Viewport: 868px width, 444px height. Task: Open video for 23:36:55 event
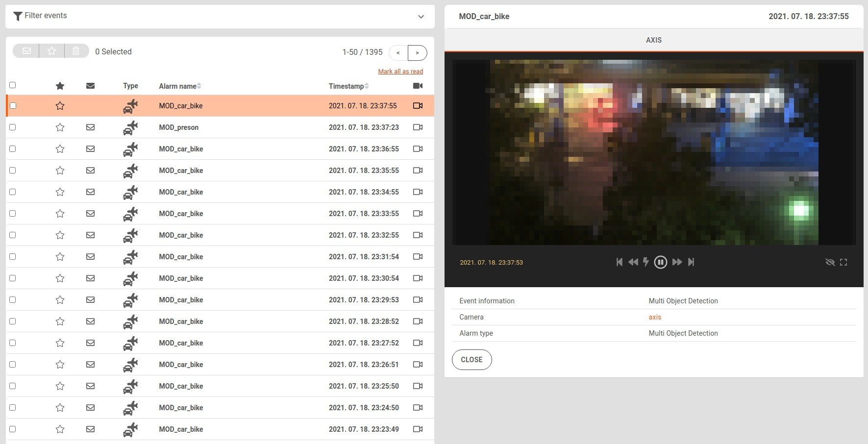tap(418, 149)
